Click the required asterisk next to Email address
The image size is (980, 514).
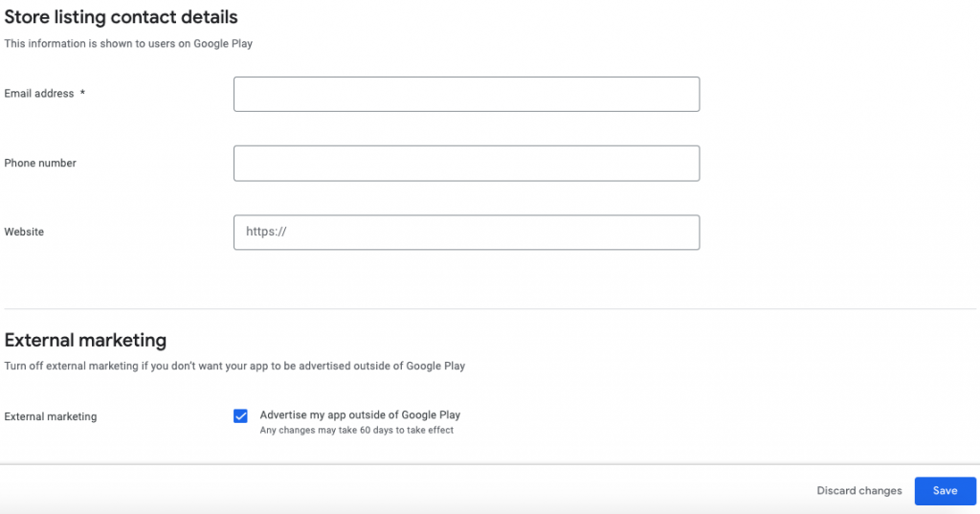(x=82, y=94)
